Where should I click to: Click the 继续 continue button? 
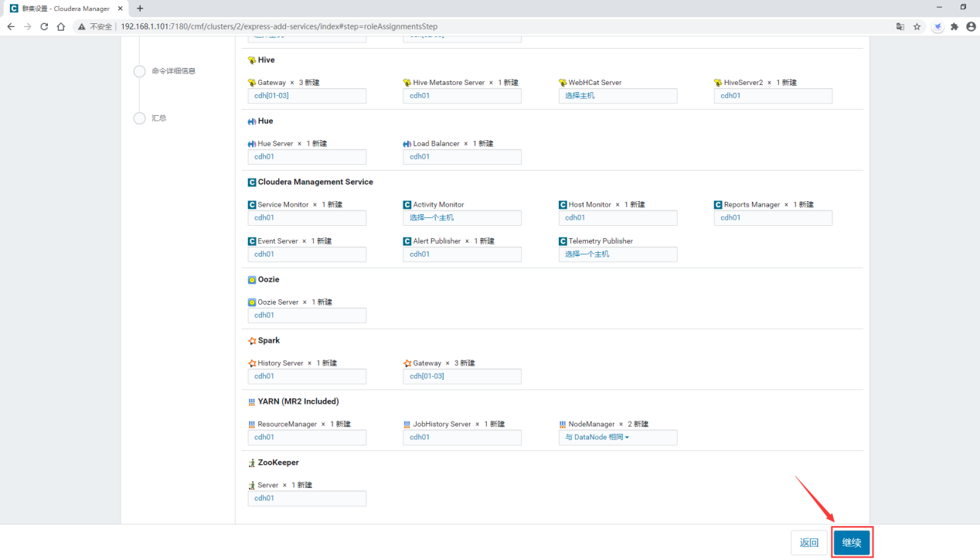[x=852, y=543]
